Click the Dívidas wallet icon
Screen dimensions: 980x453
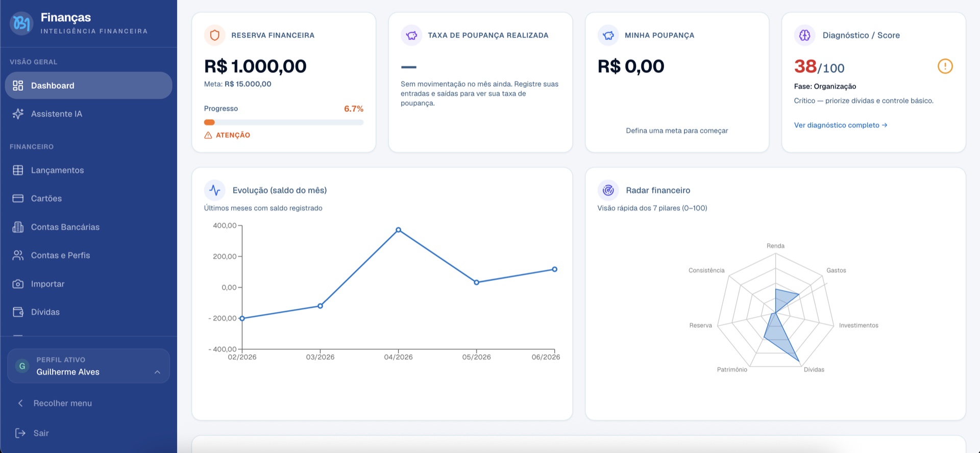[x=18, y=312]
